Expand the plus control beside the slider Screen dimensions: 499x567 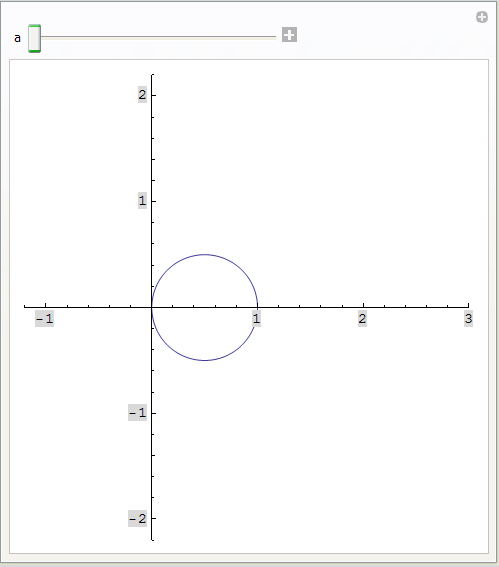tap(289, 35)
